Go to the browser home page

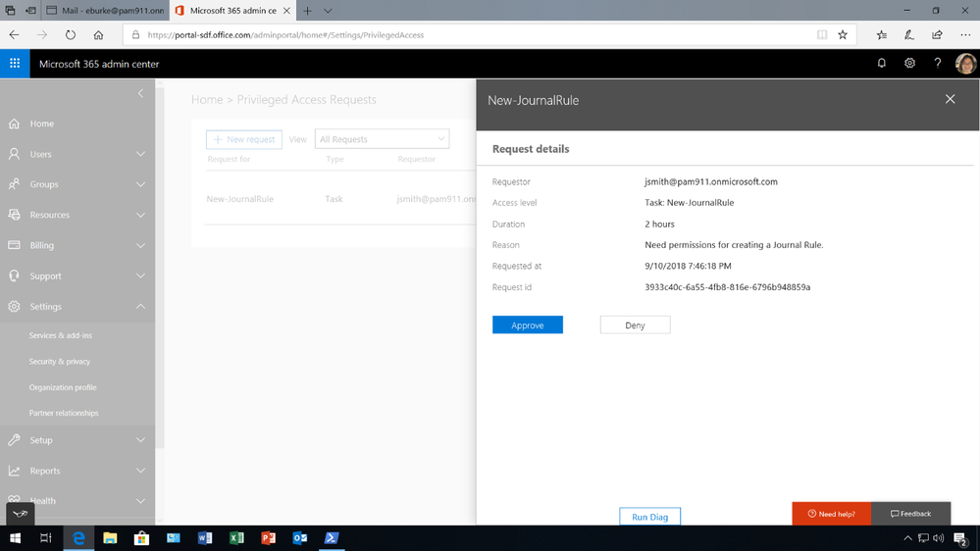coord(98,35)
